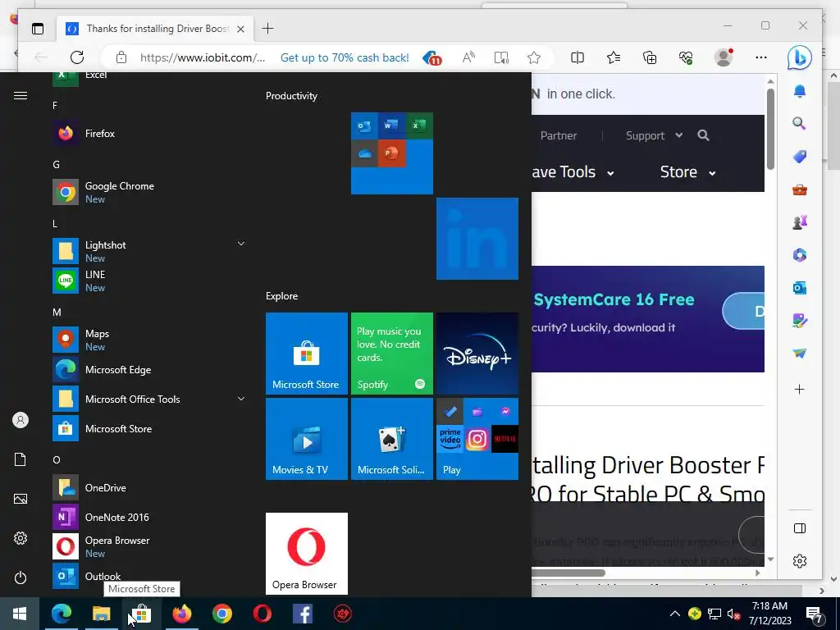Open the Favorites list in Edge

[x=614, y=57]
